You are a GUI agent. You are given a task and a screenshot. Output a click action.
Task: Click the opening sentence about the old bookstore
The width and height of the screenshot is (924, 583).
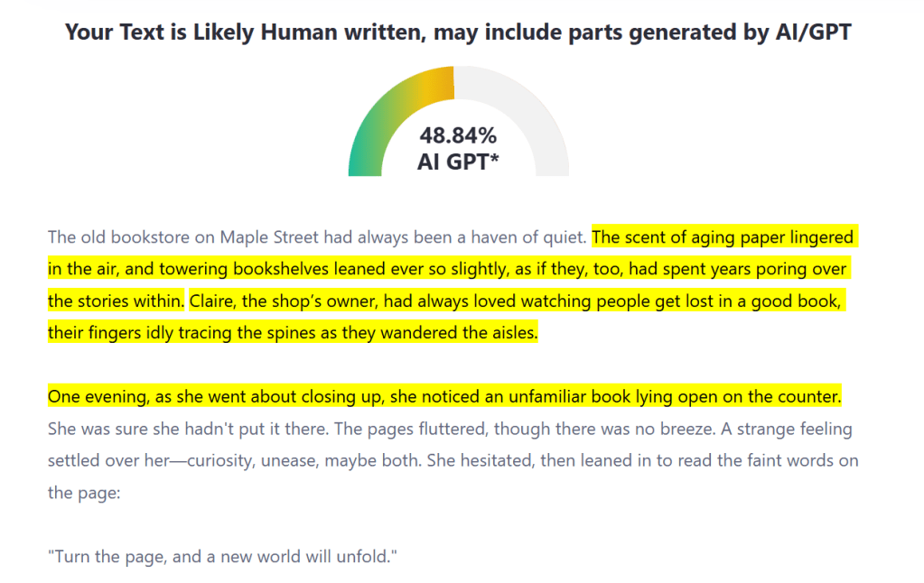coord(318,238)
